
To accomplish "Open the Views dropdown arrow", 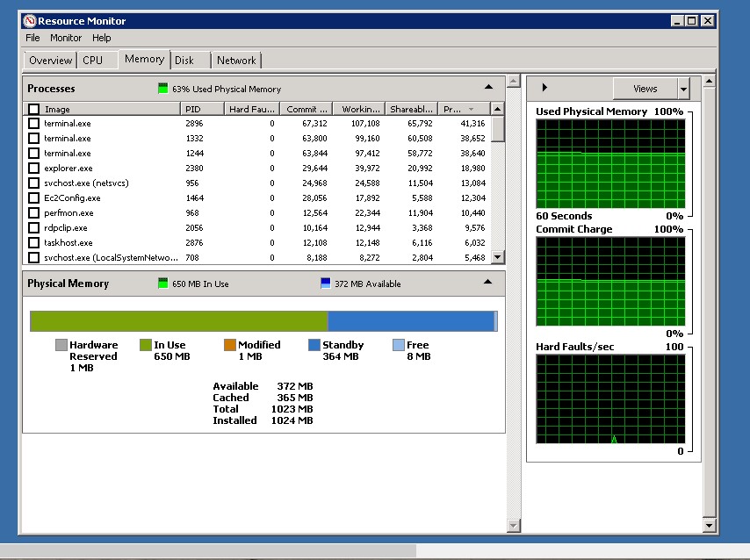I will [683, 89].
